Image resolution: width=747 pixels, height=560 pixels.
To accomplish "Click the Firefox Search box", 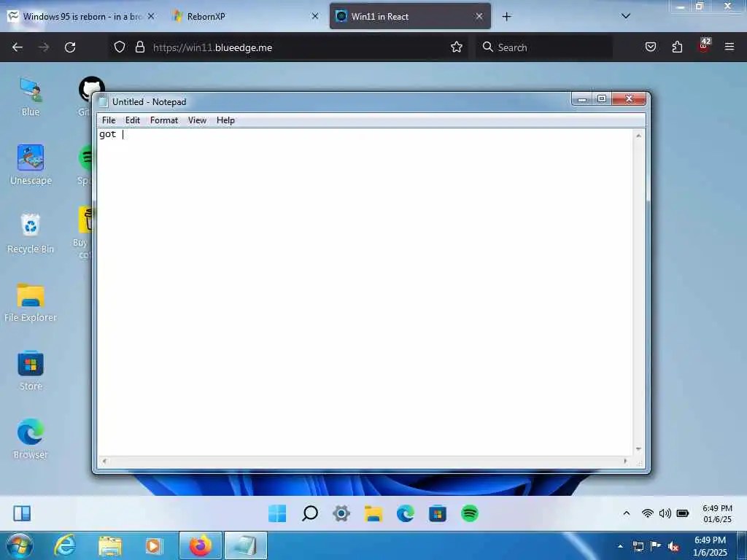I will pyautogui.click(x=544, y=47).
